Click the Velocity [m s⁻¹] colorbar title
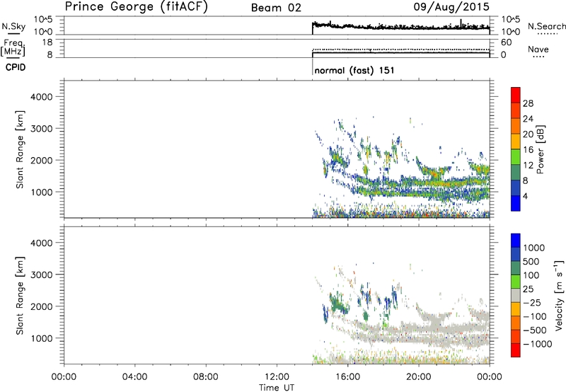The height and width of the screenshot is (392, 566). pyautogui.click(x=559, y=295)
